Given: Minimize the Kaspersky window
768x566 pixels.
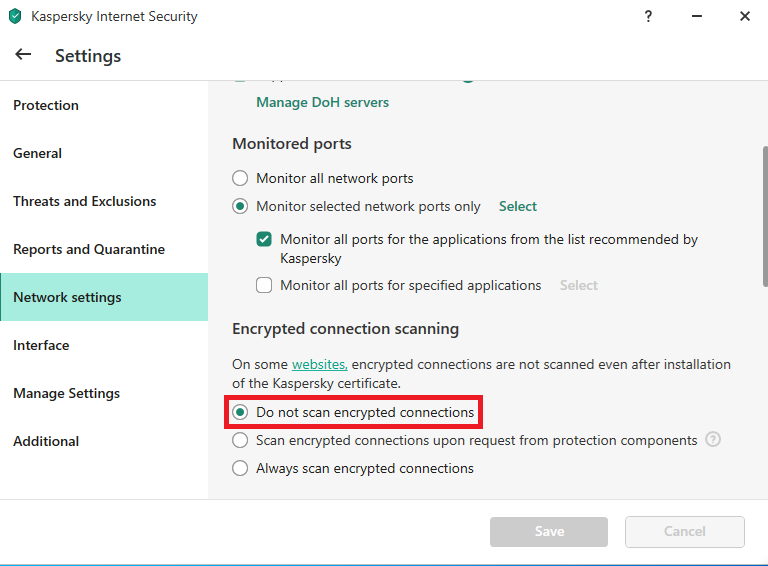Looking at the screenshot, I should tap(696, 16).
